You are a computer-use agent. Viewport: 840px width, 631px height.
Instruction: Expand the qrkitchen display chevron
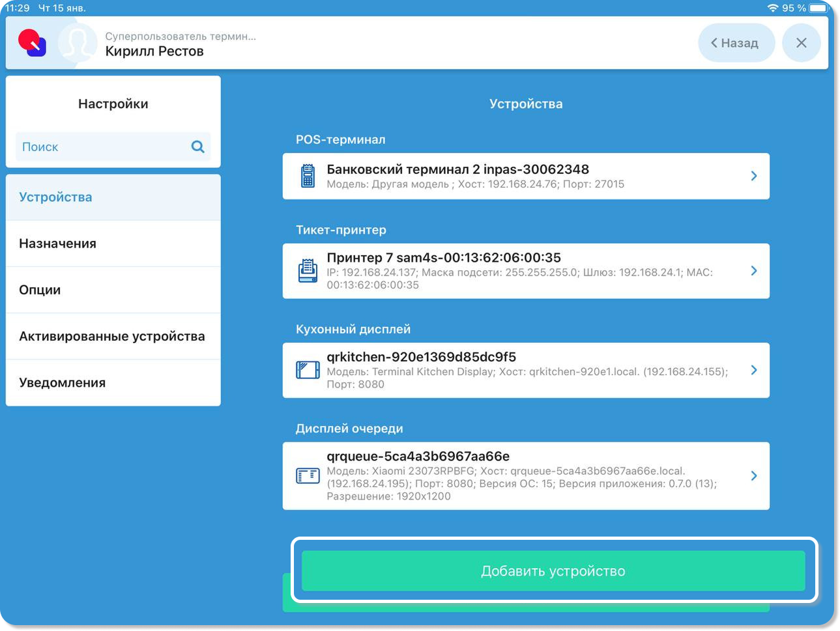pyautogui.click(x=753, y=370)
